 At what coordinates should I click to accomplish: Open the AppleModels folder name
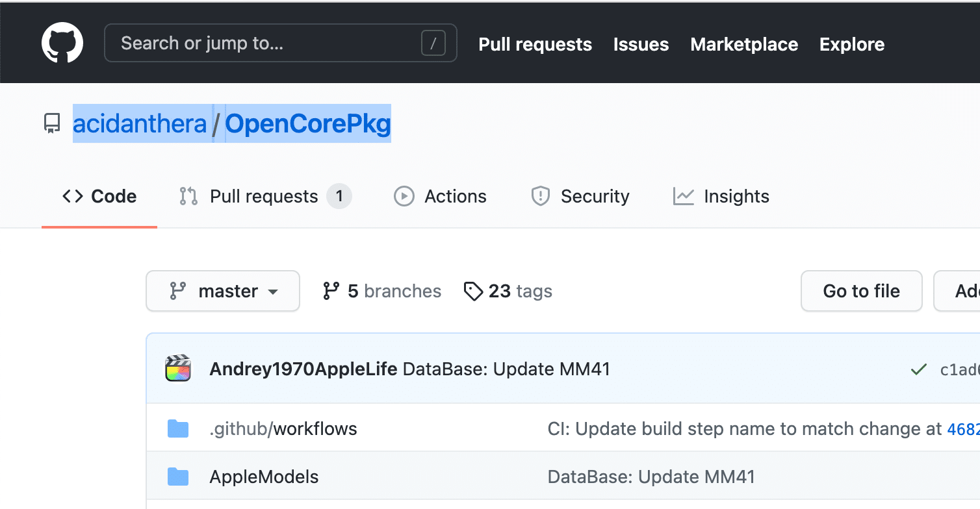click(x=264, y=477)
